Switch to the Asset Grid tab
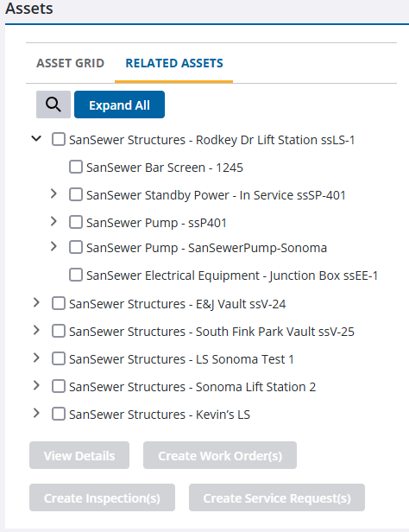 click(71, 63)
